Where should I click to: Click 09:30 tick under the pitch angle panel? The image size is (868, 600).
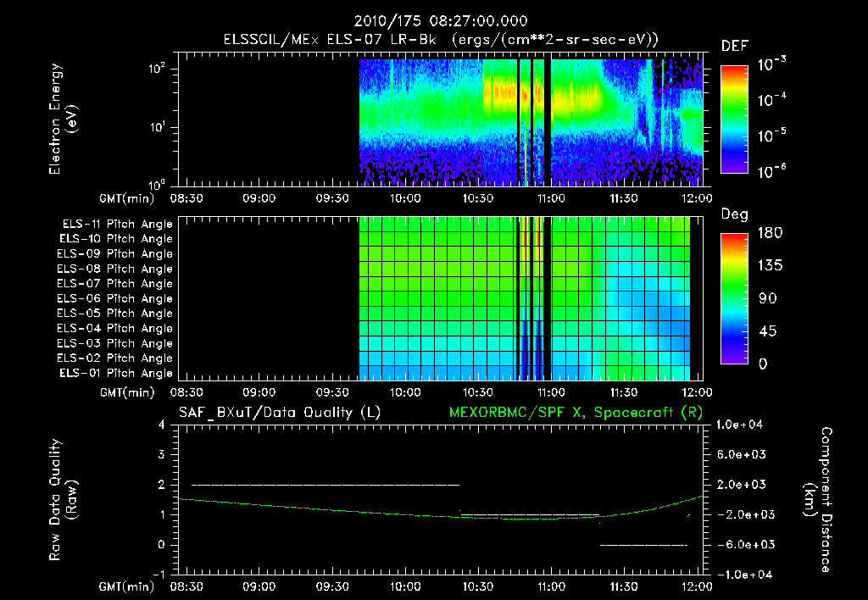tap(332, 393)
